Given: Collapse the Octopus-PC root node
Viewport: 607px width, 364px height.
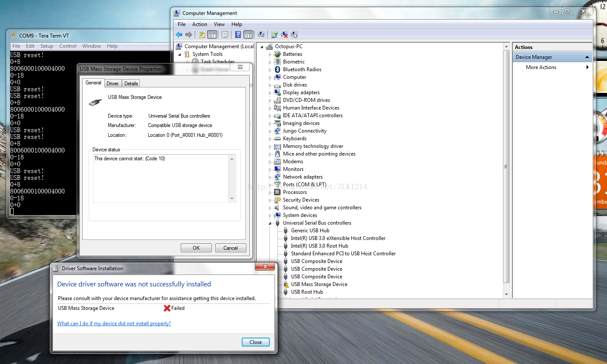Looking at the screenshot, I should (x=262, y=47).
